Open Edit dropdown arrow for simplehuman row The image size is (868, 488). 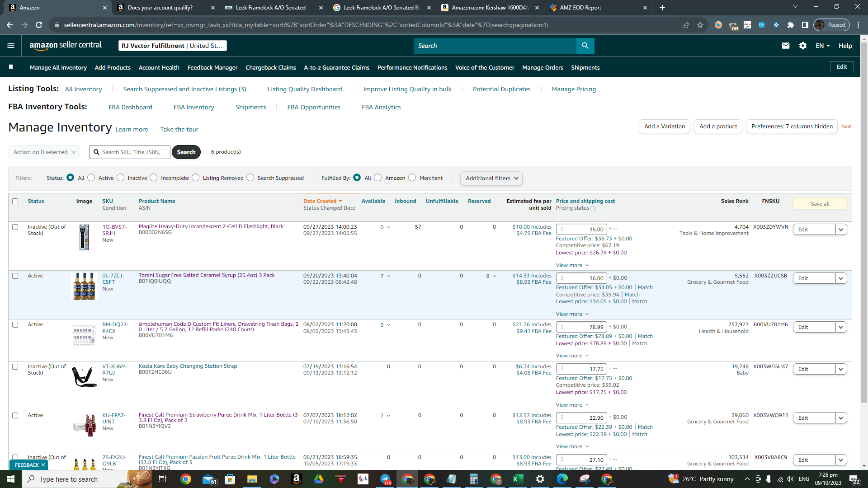pos(841,327)
